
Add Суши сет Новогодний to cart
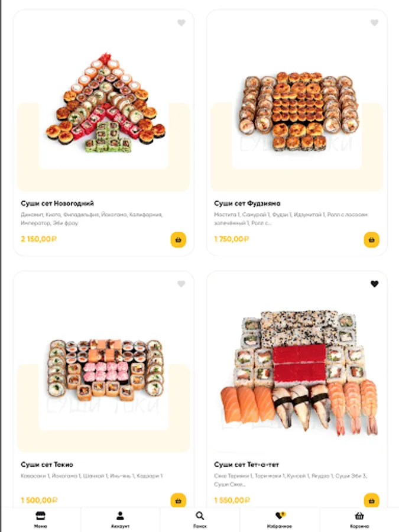pos(178,239)
